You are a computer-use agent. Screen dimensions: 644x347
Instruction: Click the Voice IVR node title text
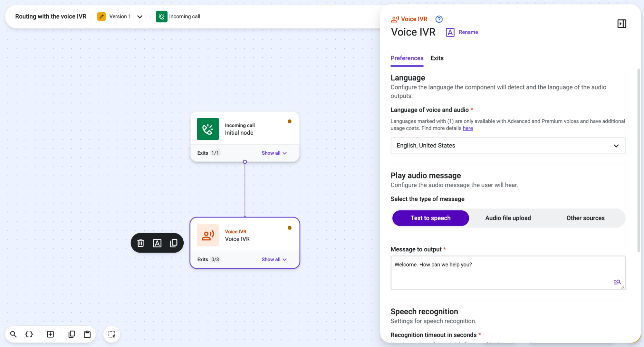[x=237, y=239]
